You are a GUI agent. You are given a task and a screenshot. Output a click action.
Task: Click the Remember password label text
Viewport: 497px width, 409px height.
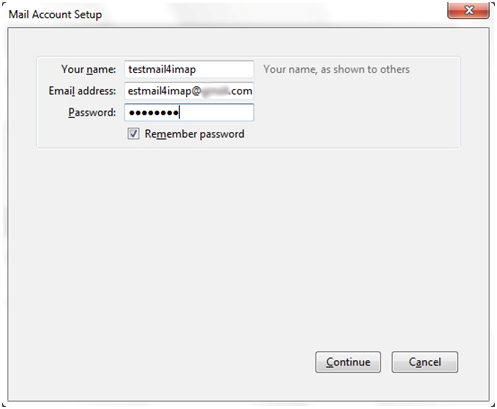coord(194,134)
